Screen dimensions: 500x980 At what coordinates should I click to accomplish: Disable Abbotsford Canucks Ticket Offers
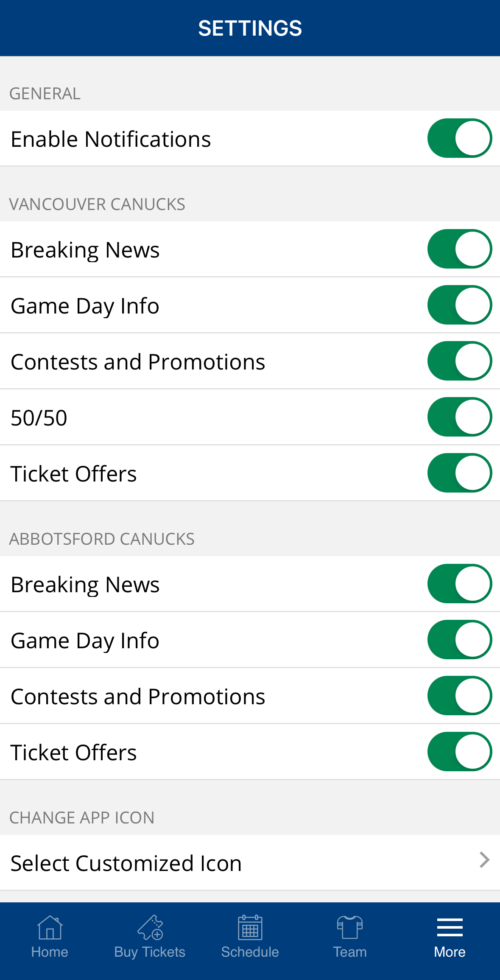click(460, 752)
